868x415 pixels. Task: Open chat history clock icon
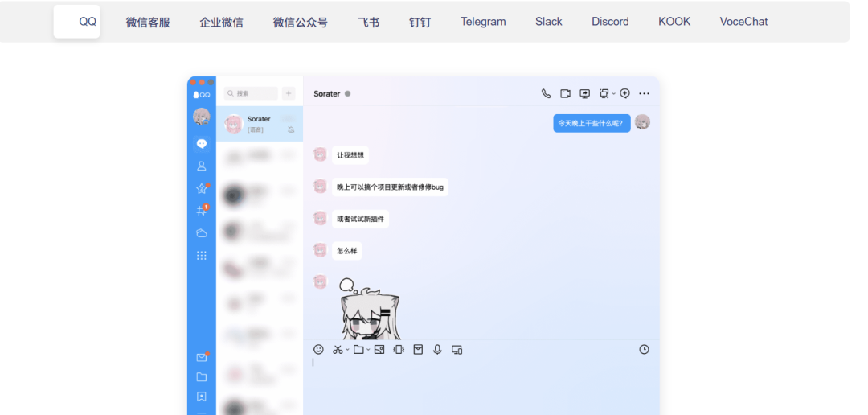point(644,350)
